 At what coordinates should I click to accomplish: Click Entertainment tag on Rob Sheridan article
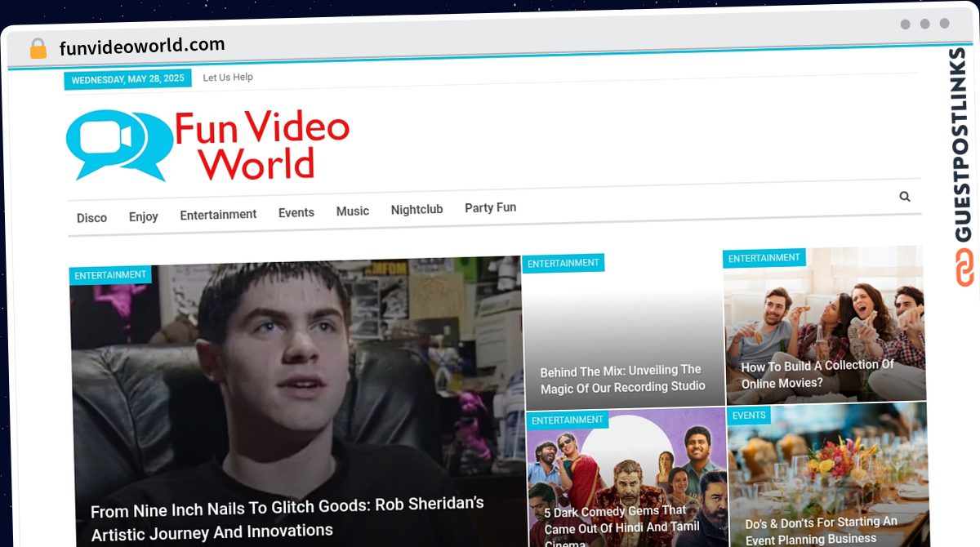click(110, 276)
